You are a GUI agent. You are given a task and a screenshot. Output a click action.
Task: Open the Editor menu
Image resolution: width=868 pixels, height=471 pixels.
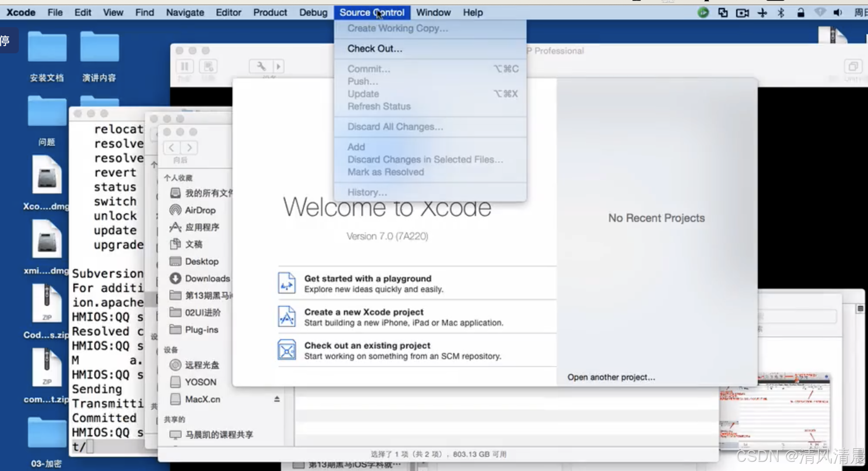[228, 12]
